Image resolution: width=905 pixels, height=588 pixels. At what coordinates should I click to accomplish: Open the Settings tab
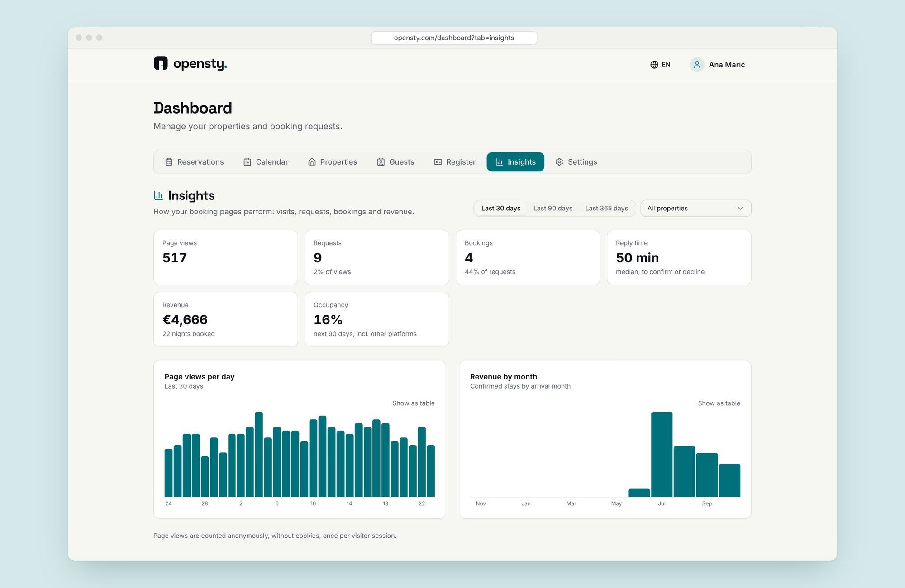click(x=576, y=162)
